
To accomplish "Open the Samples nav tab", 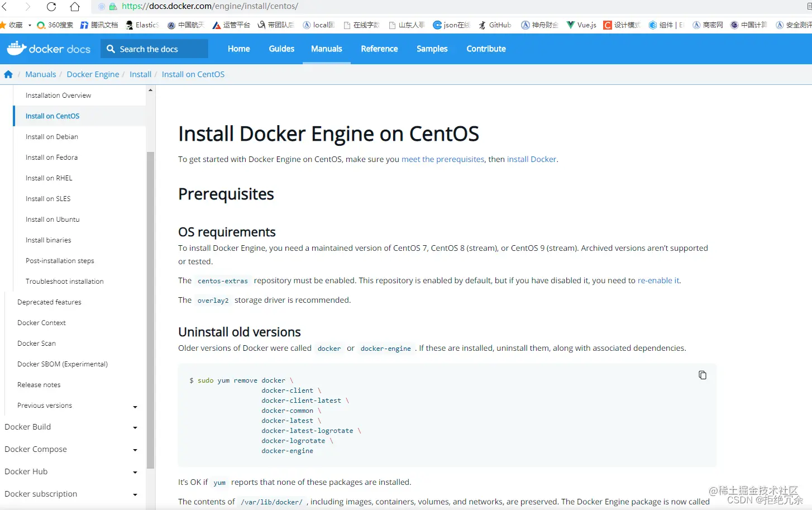I will [x=432, y=49].
